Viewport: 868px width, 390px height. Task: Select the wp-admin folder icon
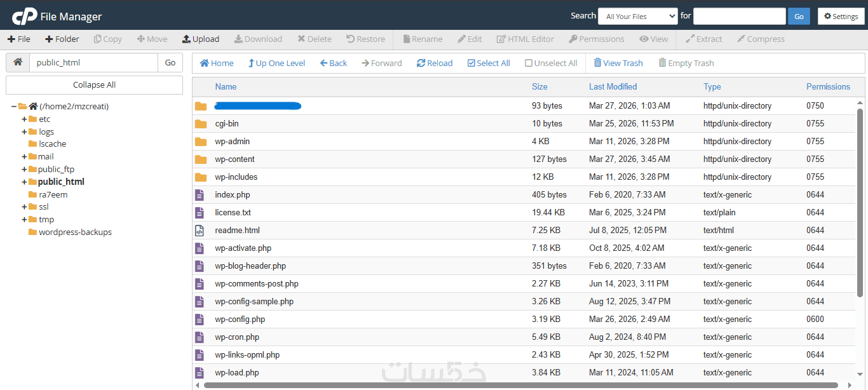201,142
